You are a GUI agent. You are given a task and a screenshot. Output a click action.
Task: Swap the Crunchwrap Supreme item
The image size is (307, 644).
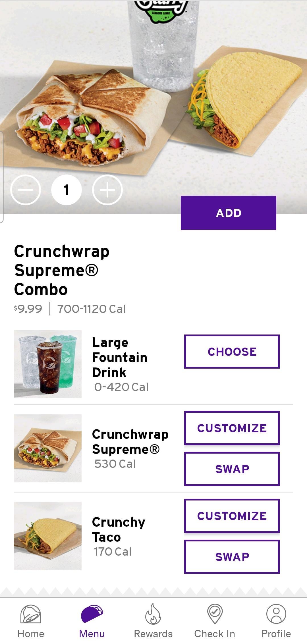pyautogui.click(x=232, y=469)
